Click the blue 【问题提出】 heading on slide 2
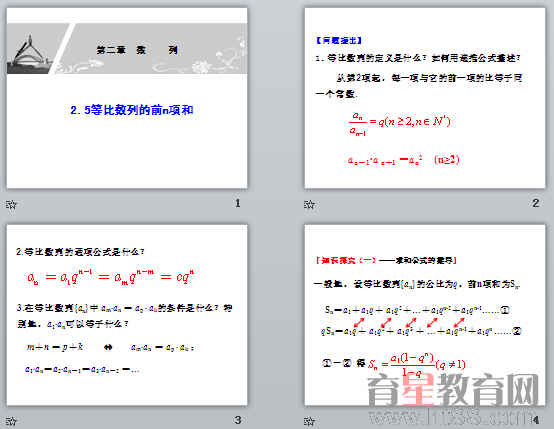The height and width of the screenshot is (429, 554). (x=339, y=40)
